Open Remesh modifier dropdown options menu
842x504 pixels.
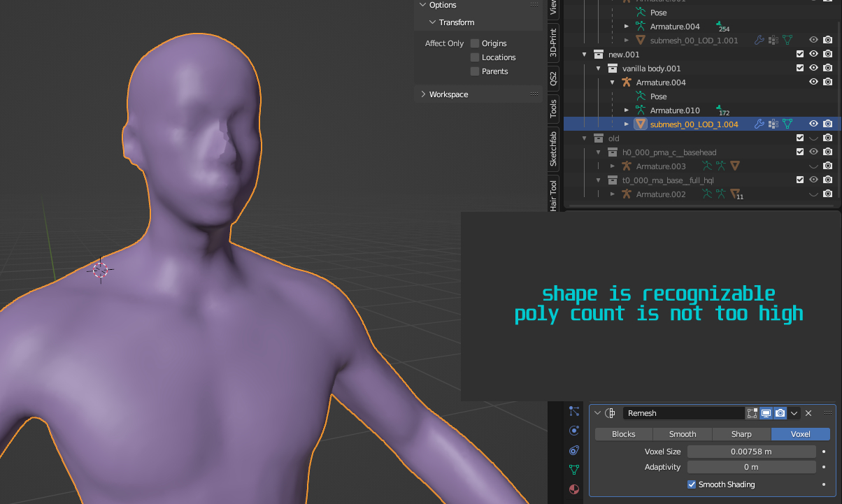(794, 413)
